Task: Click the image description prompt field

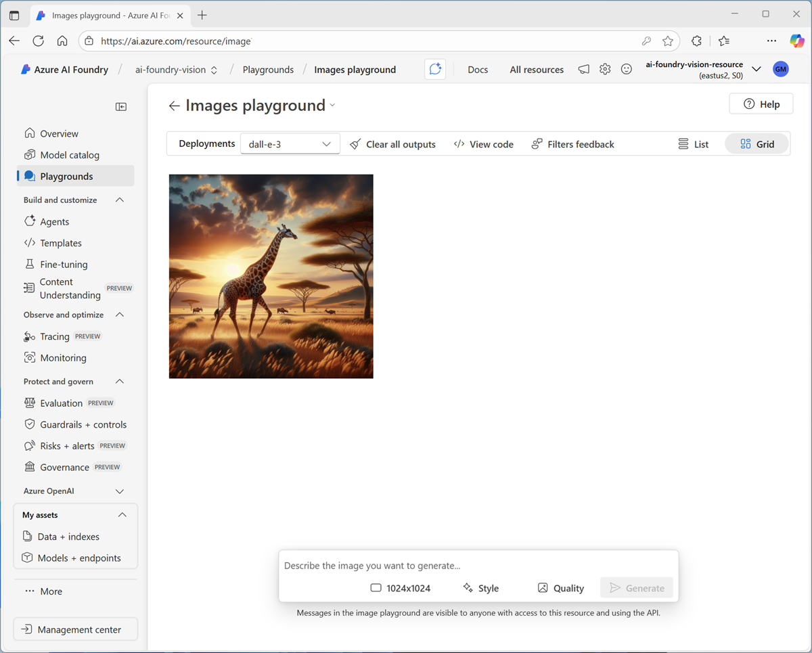Action: click(478, 566)
